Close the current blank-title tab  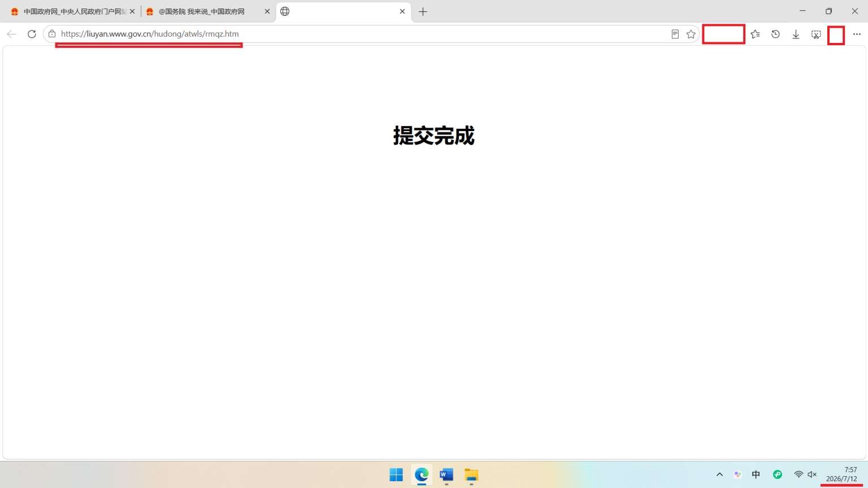pyautogui.click(x=402, y=11)
